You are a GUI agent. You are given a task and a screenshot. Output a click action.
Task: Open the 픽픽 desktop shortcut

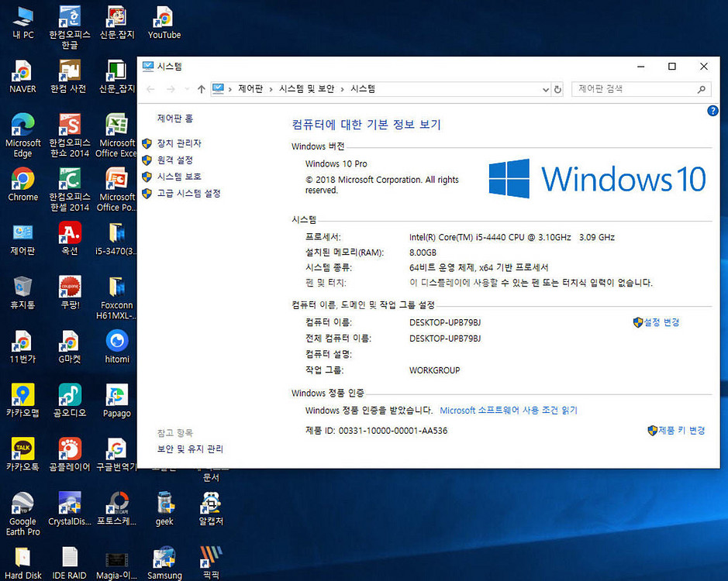[211, 563]
